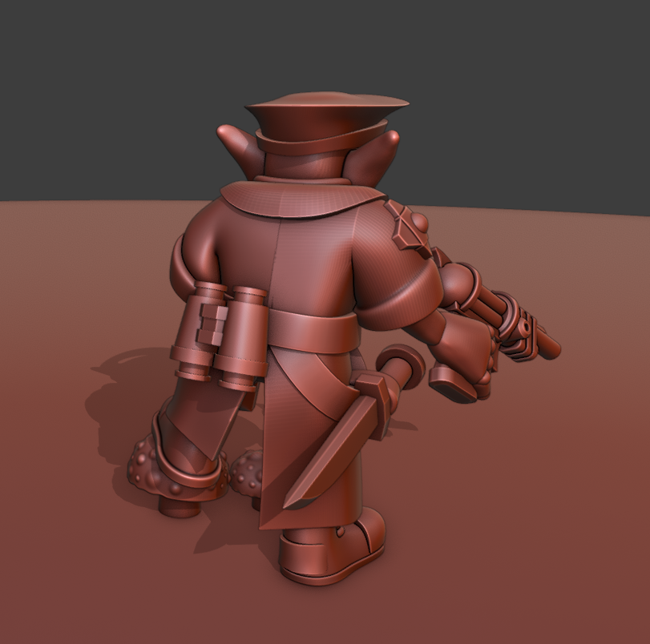
Task: Click the gun barrel tip
Action: 547,344
